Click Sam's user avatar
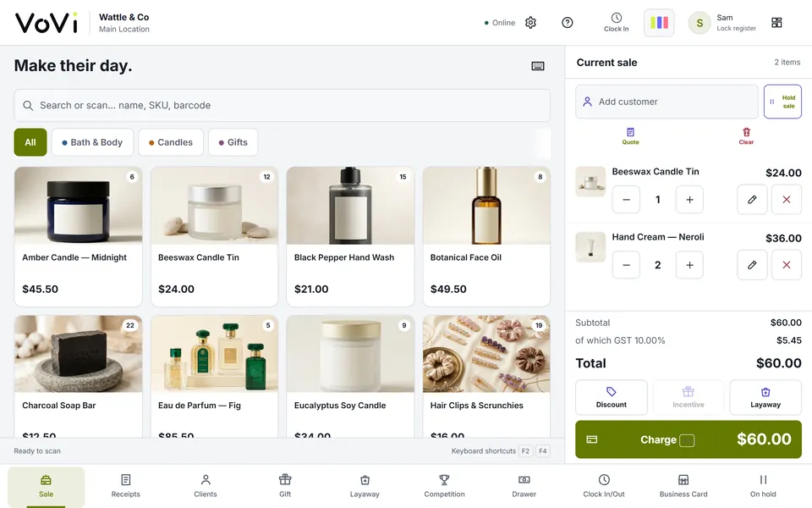 pyautogui.click(x=700, y=23)
